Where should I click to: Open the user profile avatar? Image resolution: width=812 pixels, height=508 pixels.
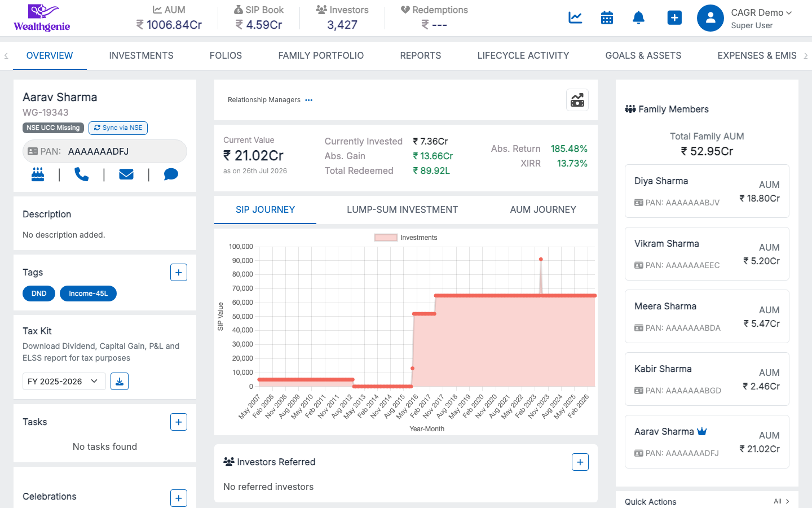point(710,18)
